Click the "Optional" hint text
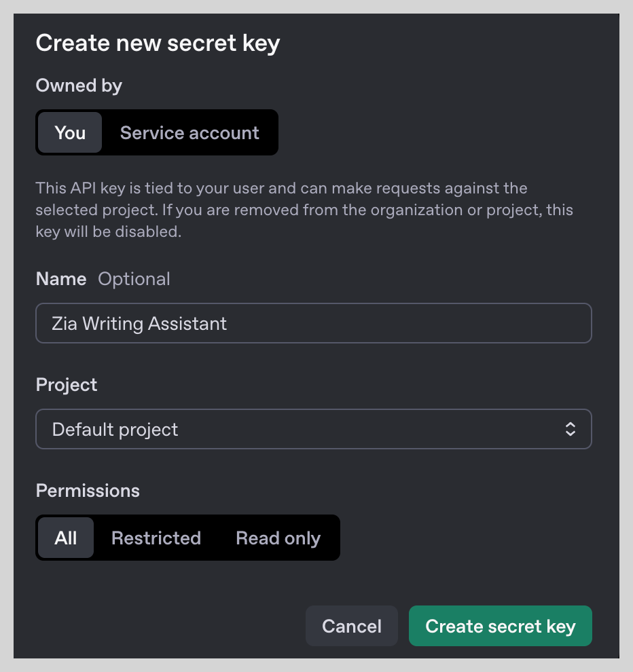 [x=134, y=279]
